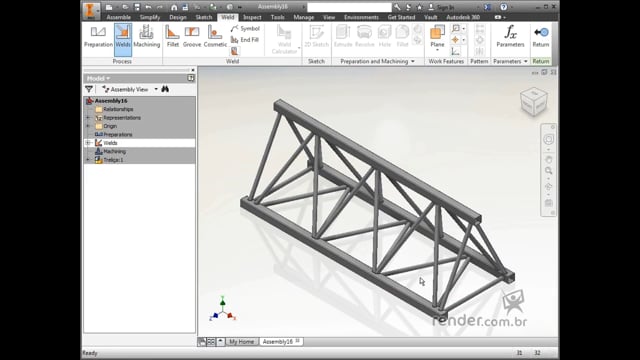Switch to the Tools ribbon tab
Viewport: 640px width, 360px height.
pos(278,17)
